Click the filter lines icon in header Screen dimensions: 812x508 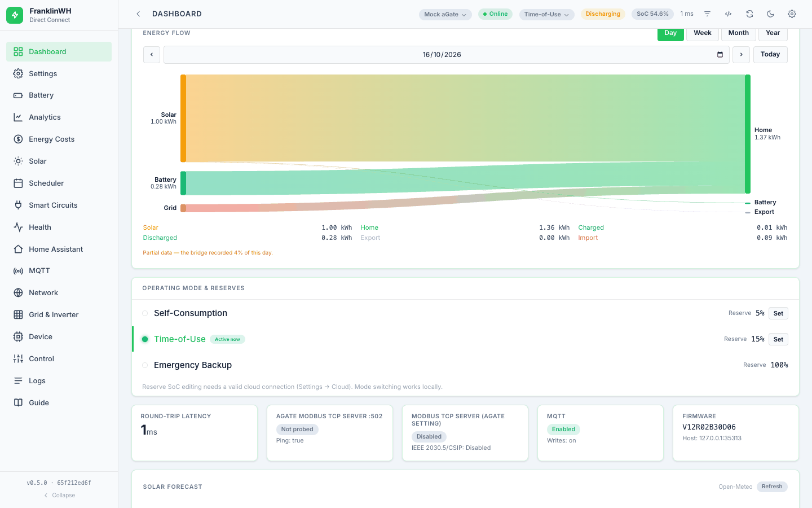point(707,14)
